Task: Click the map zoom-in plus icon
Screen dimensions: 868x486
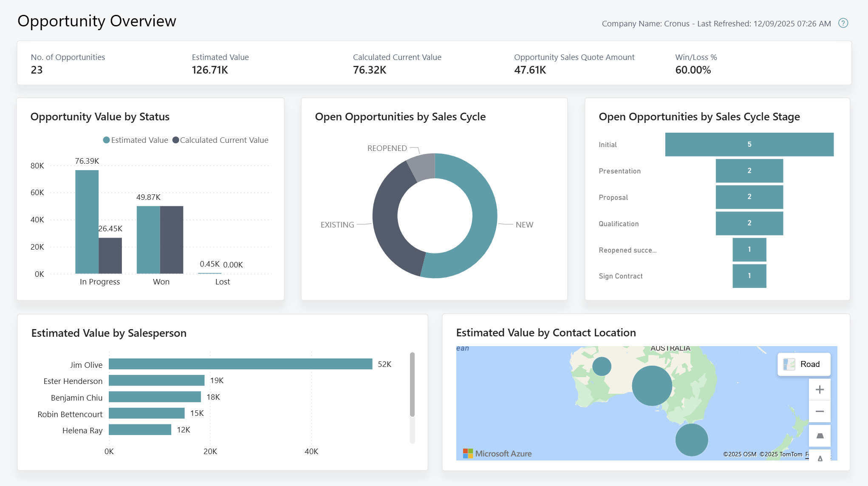Action: [x=819, y=389]
